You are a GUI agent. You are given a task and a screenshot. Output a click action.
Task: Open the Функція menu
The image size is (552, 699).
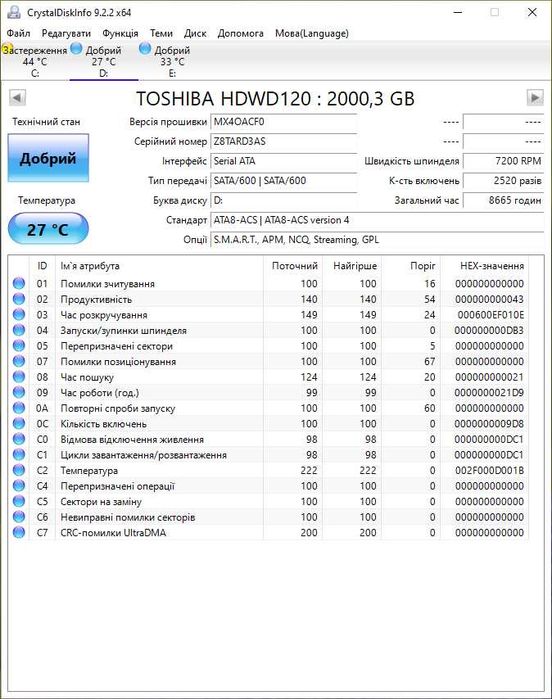pos(120,33)
